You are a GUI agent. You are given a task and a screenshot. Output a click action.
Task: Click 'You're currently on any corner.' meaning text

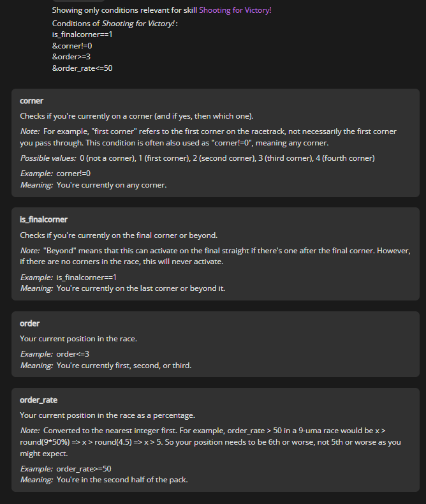coord(112,185)
